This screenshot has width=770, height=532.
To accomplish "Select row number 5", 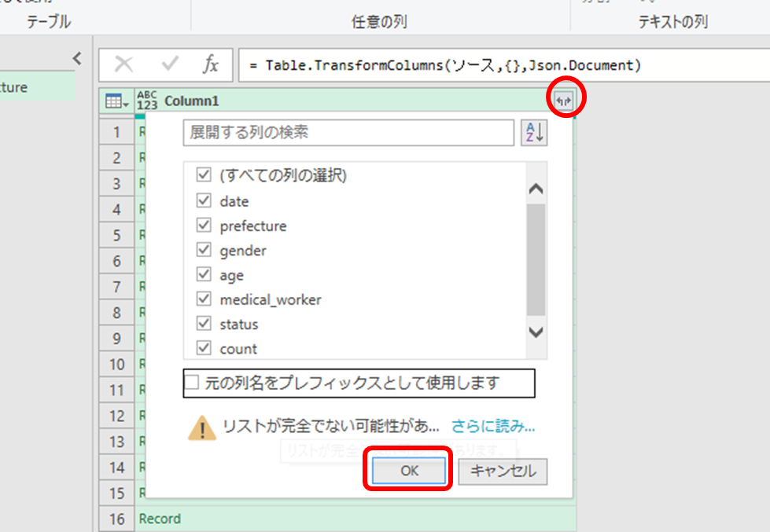I will click(116, 235).
